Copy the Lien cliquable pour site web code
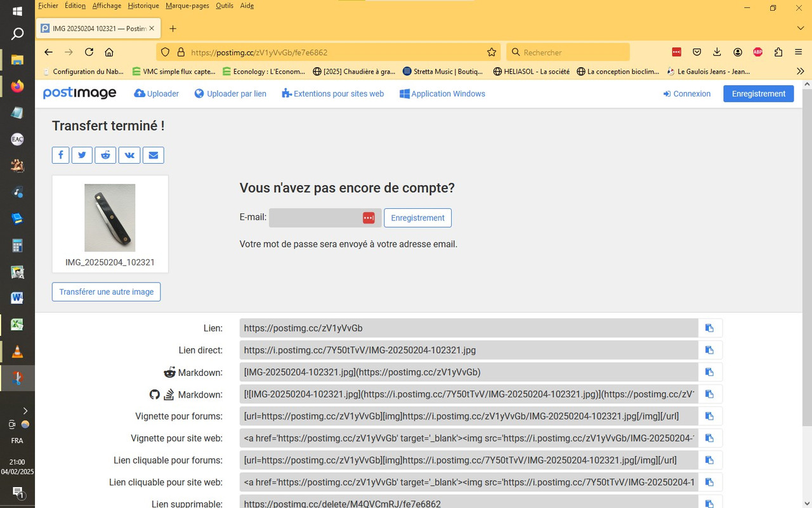Screen dimensions: 812x508 click(x=710, y=483)
